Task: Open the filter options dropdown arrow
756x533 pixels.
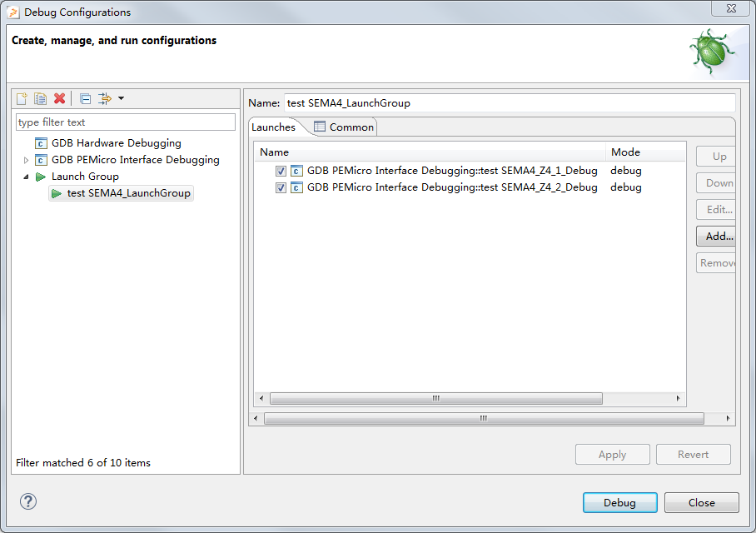Action: coord(121,98)
